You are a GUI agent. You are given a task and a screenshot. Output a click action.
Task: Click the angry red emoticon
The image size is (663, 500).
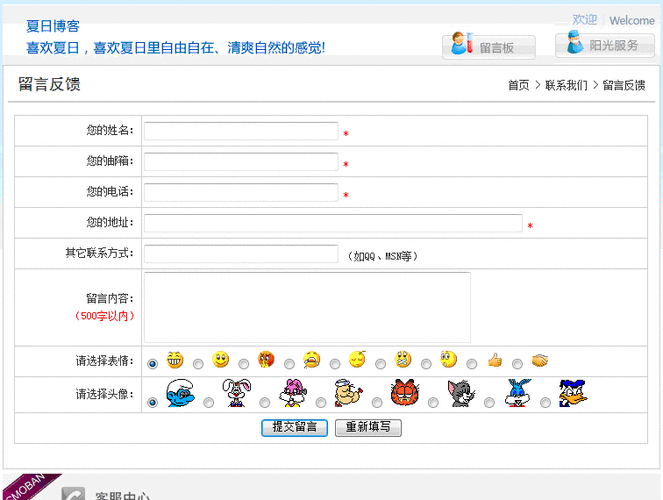[x=266, y=360]
